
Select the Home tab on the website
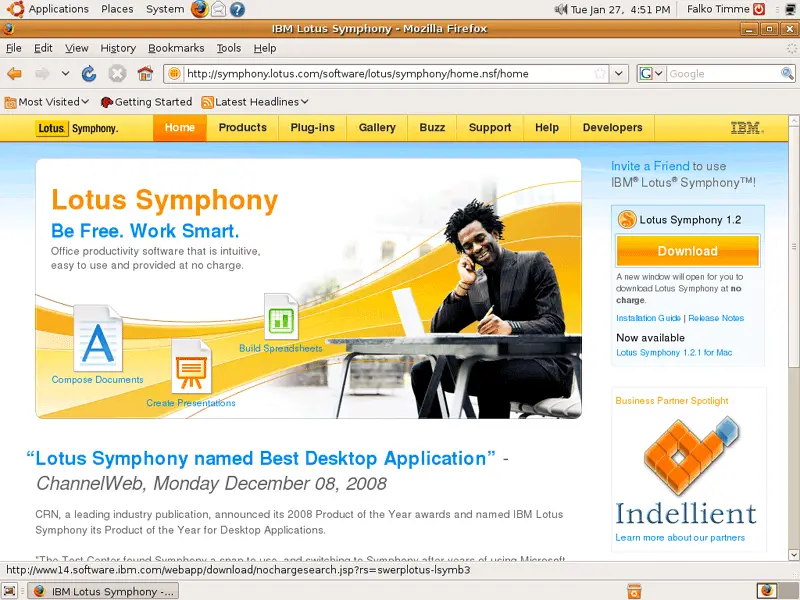point(180,128)
